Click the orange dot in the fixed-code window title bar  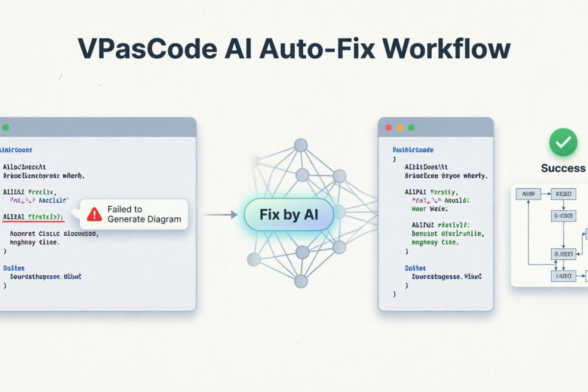point(400,127)
